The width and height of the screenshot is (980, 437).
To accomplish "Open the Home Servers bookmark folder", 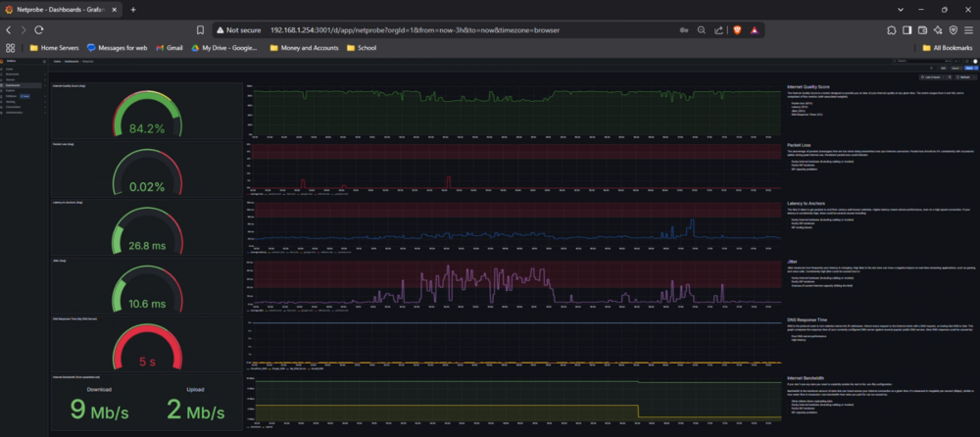I will click(x=54, y=47).
